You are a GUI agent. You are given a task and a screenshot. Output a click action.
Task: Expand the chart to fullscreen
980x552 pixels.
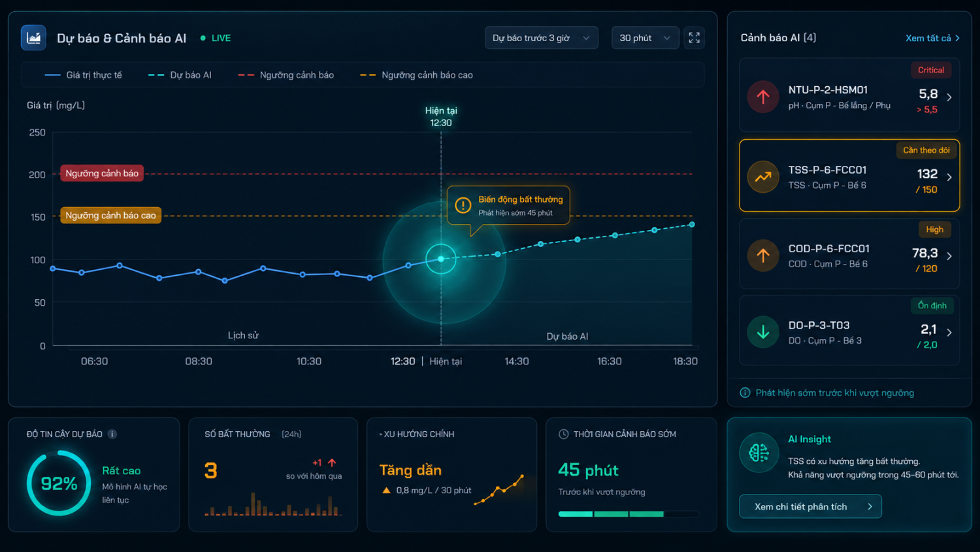694,38
